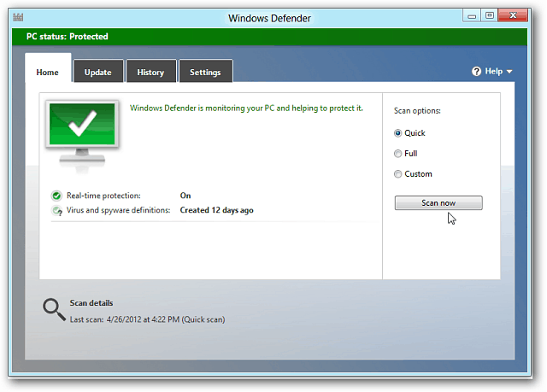Click the green checkmark monitor status icon
This screenshot has height=392, width=547.
tap(82, 136)
